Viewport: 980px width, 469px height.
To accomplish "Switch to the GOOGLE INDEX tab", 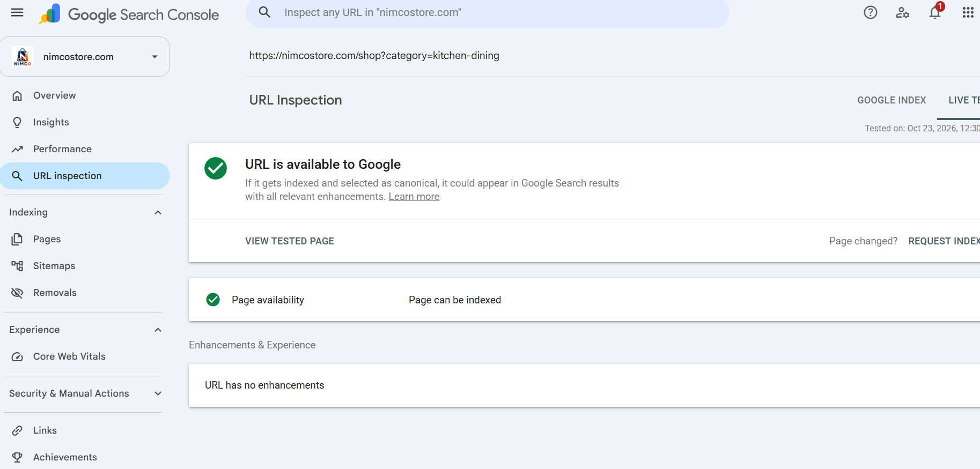I will click(x=891, y=100).
